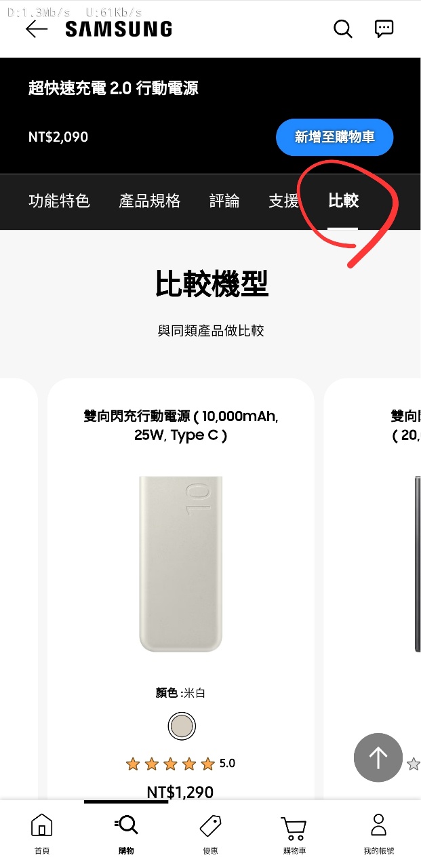Select the 比較 tab

[343, 201]
